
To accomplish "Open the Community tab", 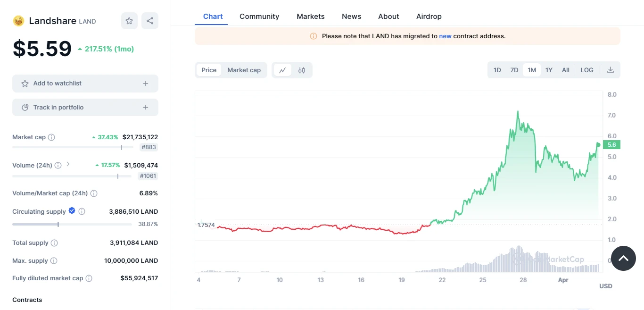I will (259, 17).
